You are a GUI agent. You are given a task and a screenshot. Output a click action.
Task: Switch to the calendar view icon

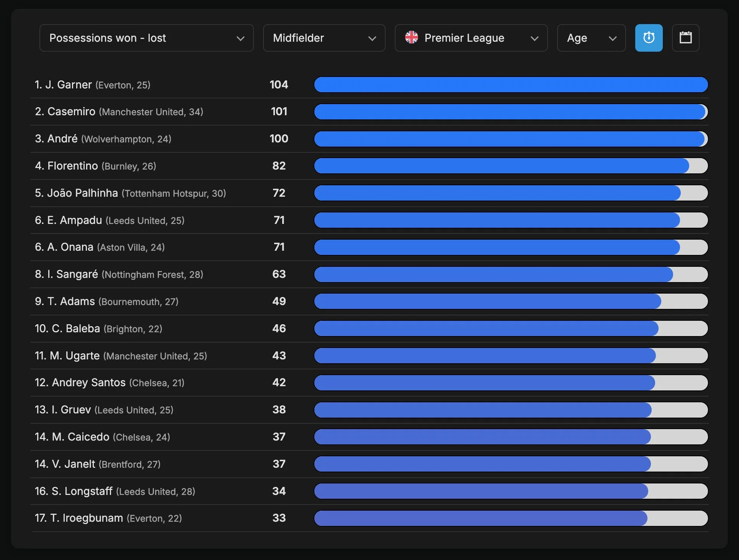coord(685,38)
